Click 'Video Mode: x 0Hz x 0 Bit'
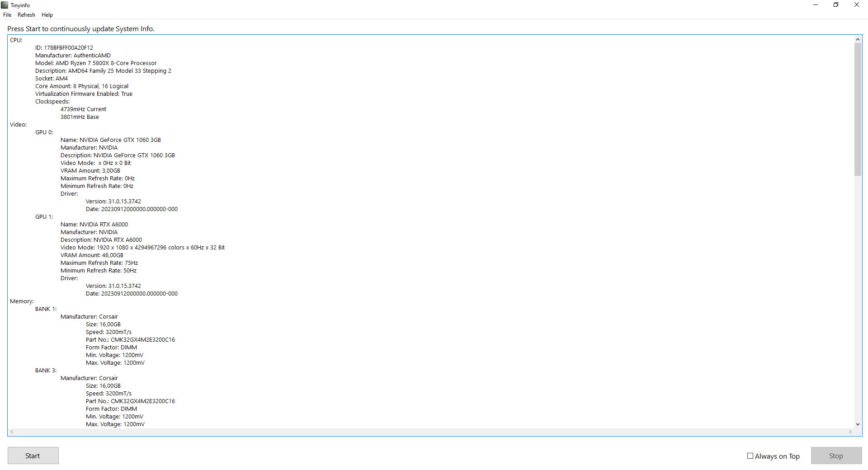The width and height of the screenshot is (868, 470). coord(95,163)
